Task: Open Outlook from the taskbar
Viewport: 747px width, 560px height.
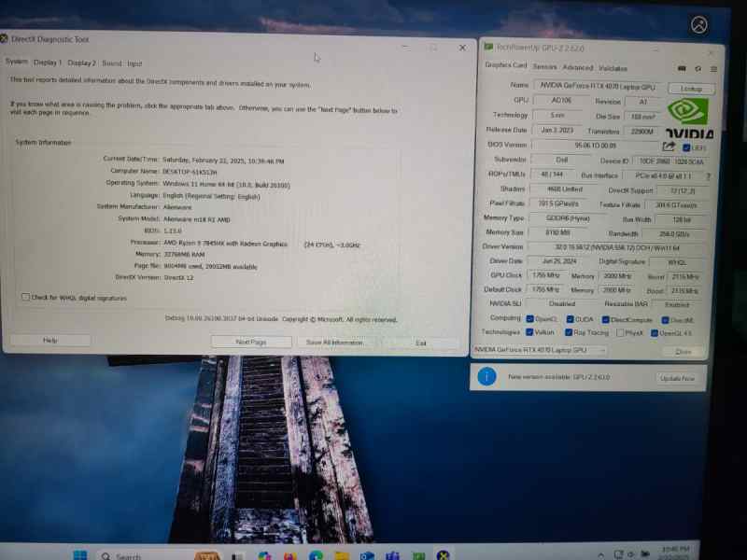Action: (367, 555)
